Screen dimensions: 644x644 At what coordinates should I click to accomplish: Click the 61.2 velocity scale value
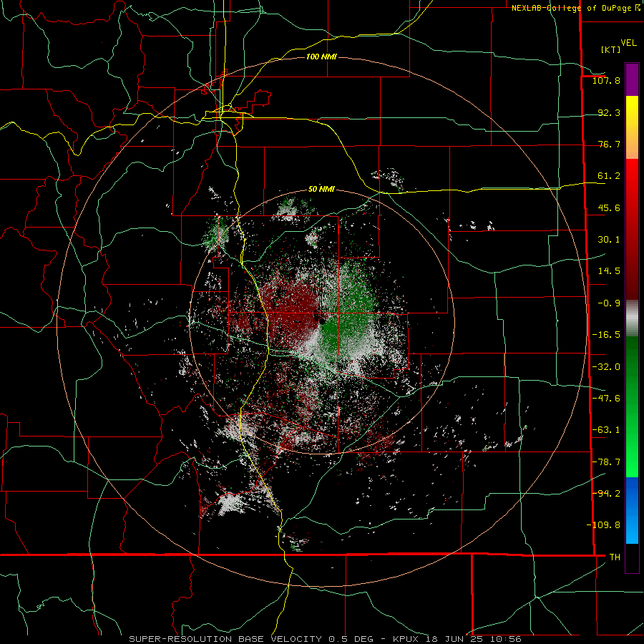609,176
